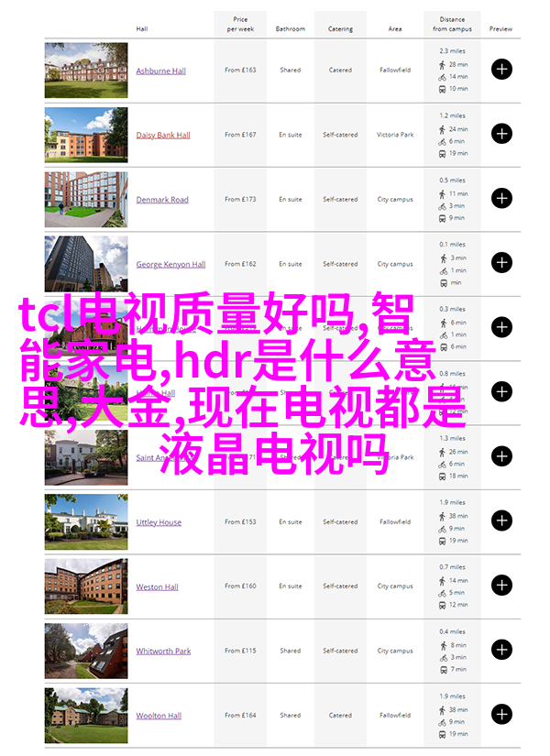
Task: Click walking icon in Daisy Bank Hall row
Action: 443,129
